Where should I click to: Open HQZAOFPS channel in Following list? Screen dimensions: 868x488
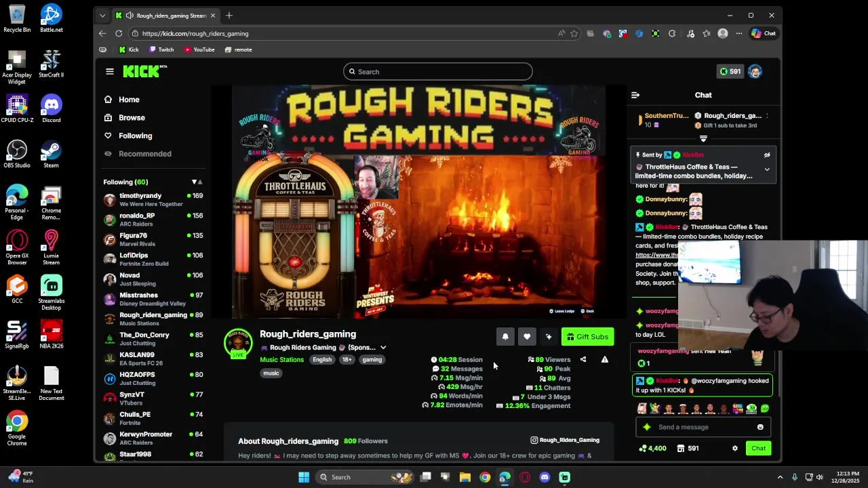tap(153, 378)
